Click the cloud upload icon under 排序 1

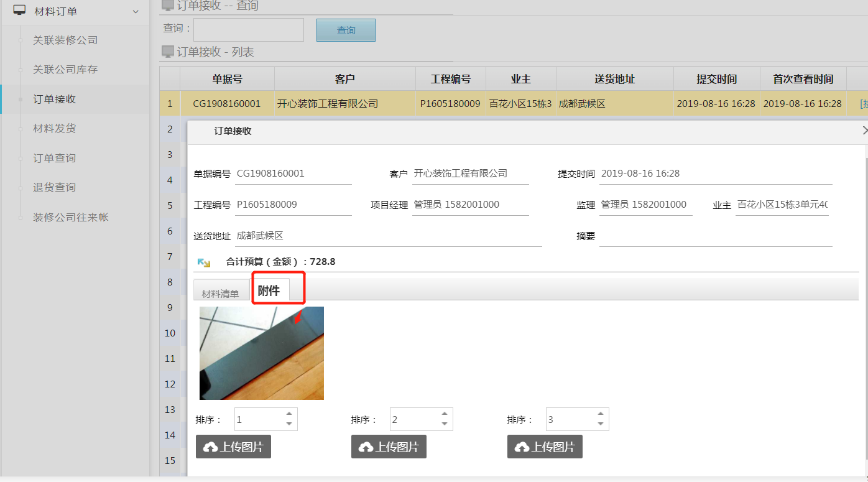tap(210, 447)
